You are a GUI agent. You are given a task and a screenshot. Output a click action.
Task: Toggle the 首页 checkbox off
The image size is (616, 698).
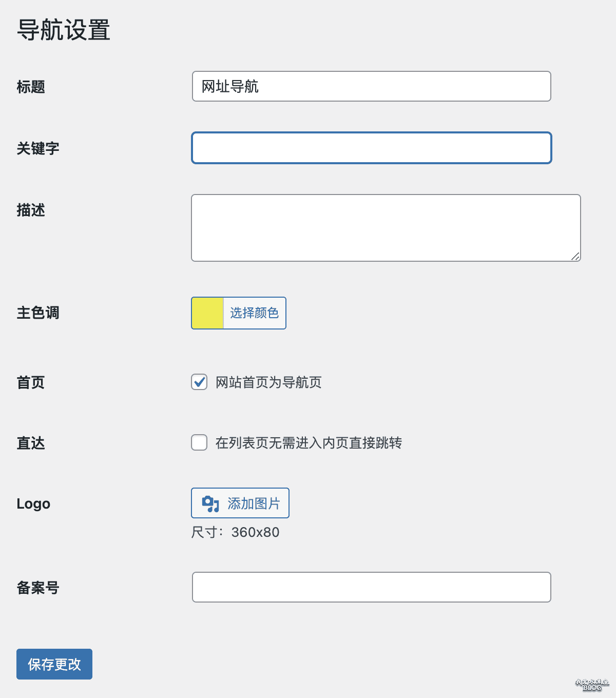pyautogui.click(x=199, y=382)
